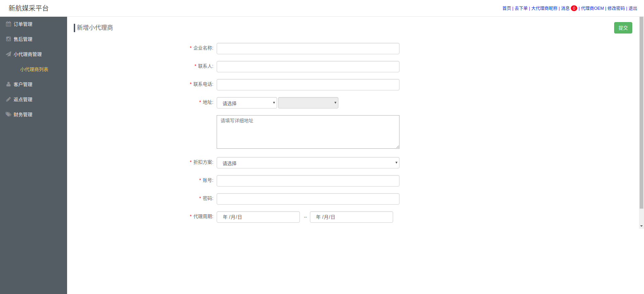Click the user icon beside 客户管理

[8, 84]
